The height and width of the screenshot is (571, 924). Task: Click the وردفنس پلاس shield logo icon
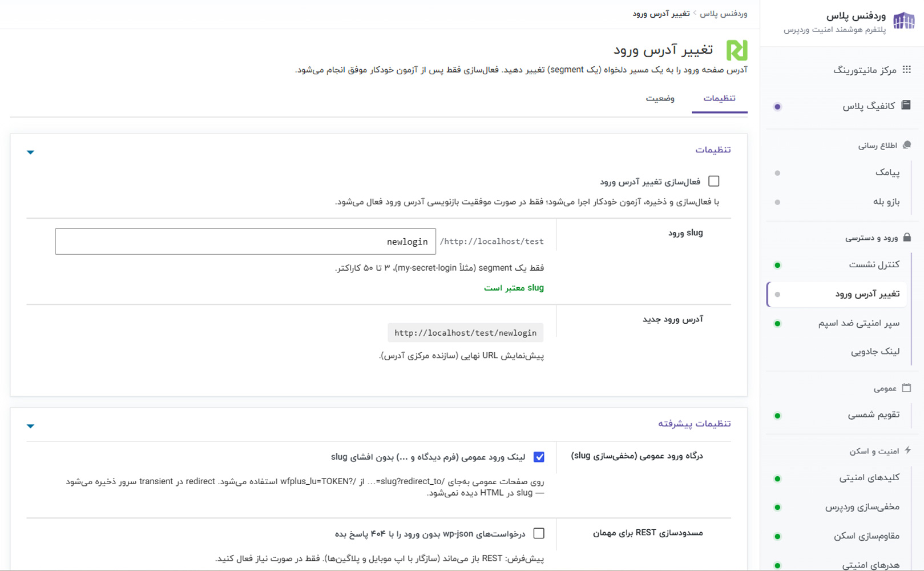pos(903,21)
